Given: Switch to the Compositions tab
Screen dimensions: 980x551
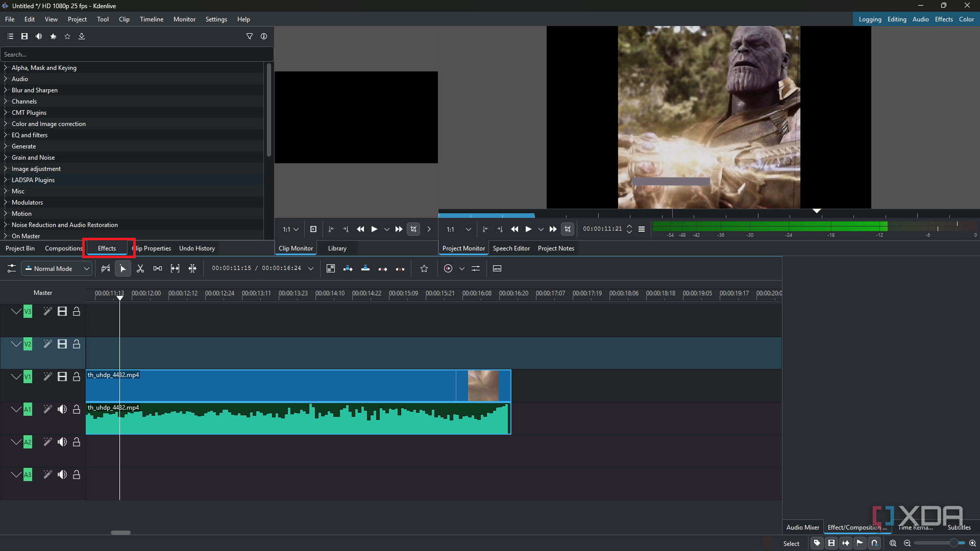Looking at the screenshot, I should pos(63,248).
